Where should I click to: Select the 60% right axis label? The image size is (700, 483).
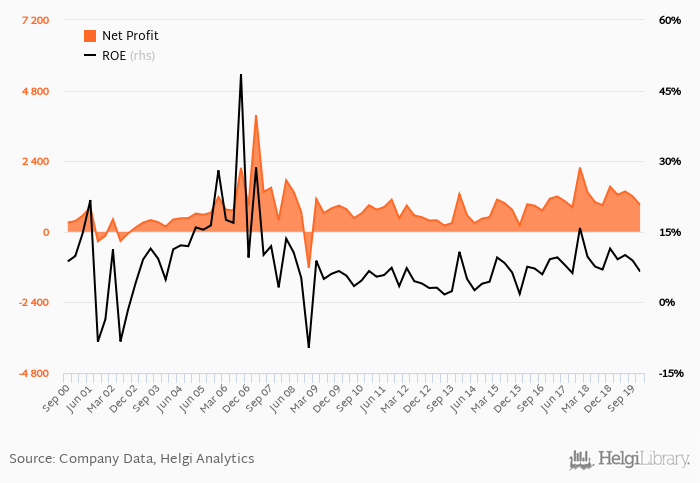[x=669, y=21]
